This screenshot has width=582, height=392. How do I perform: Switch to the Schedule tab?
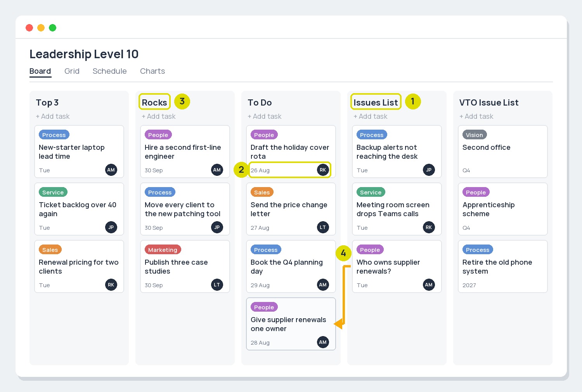pos(110,71)
